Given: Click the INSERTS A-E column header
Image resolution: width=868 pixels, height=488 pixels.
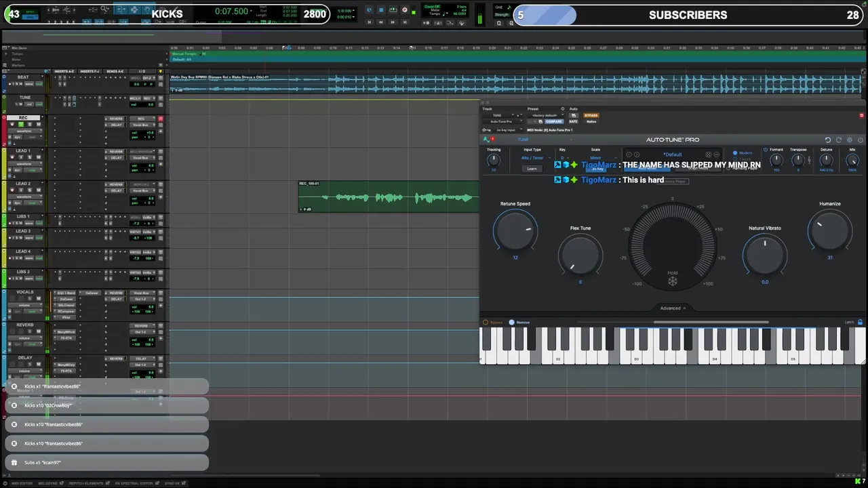Looking at the screenshot, I should 64,71.
